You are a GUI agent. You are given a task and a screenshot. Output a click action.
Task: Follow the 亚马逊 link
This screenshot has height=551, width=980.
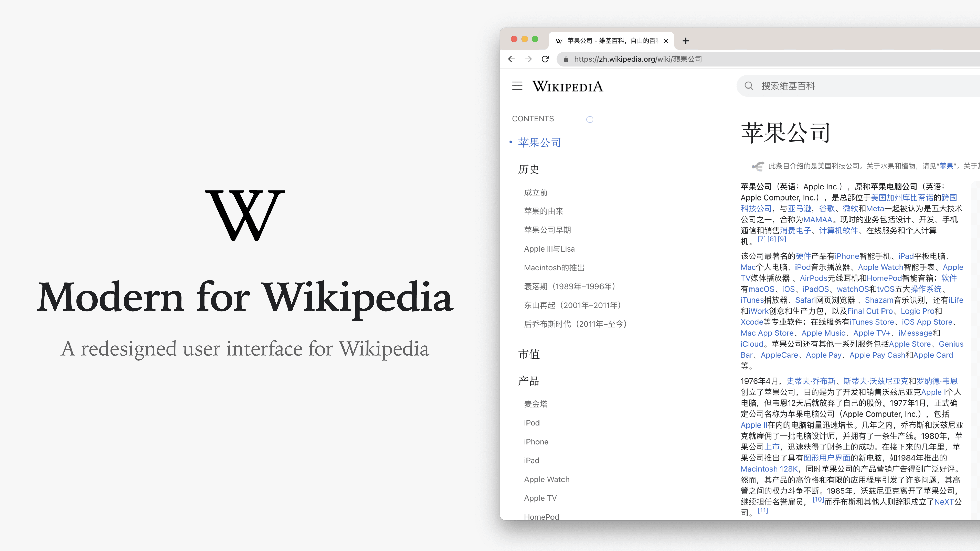[x=799, y=209]
